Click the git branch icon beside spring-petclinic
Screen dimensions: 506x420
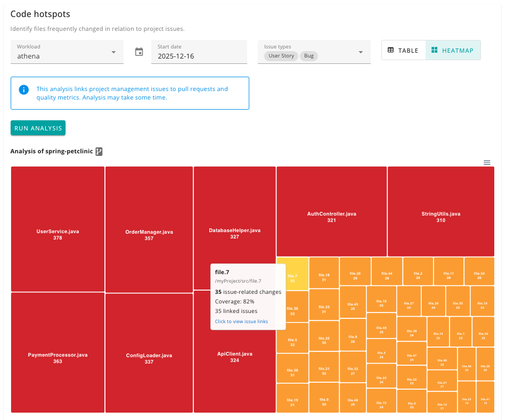click(x=99, y=151)
